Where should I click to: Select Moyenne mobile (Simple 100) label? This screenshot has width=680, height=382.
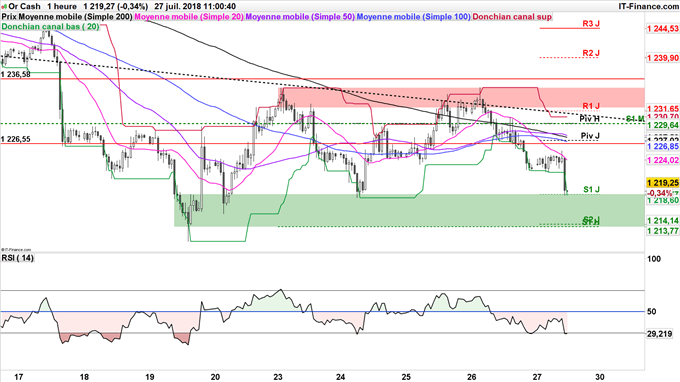pyautogui.click(x=414, y=17)
